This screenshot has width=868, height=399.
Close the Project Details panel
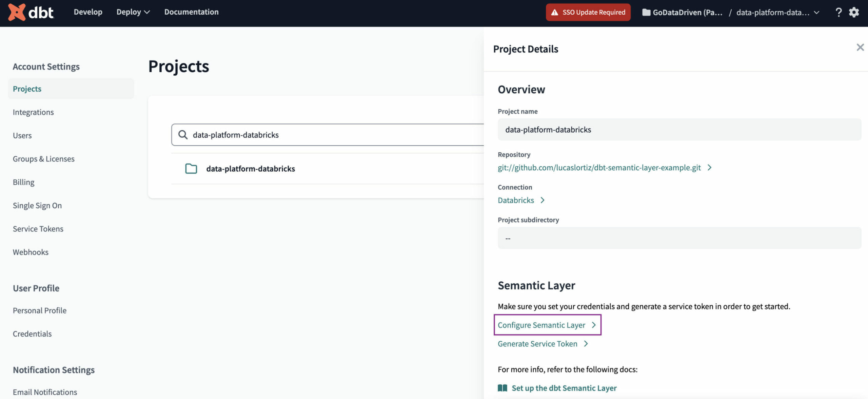(860, 47)
